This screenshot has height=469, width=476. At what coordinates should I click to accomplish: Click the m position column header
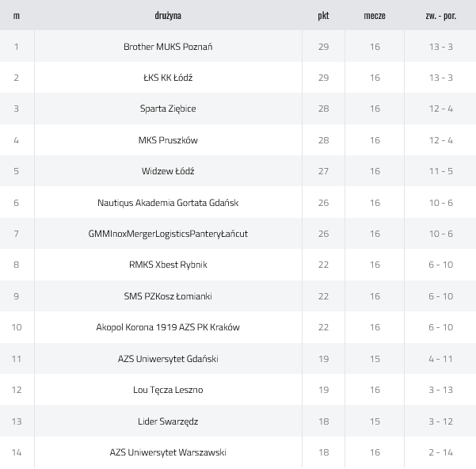click(17, 16)
